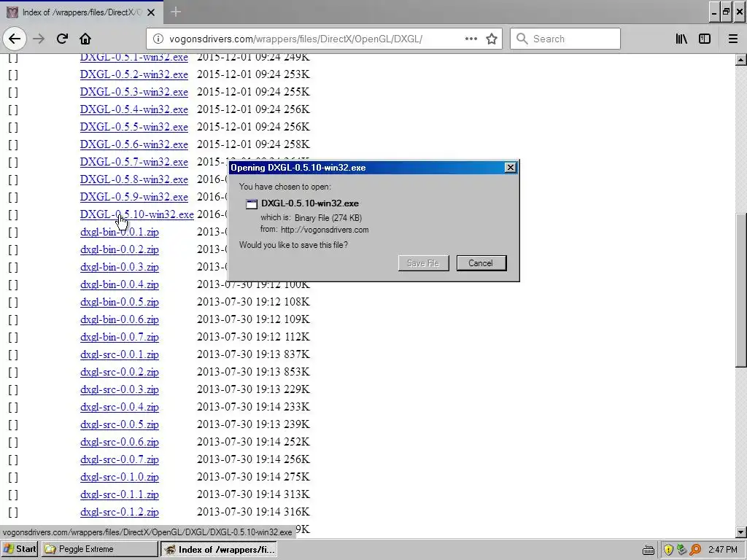Click the 2013-07-30 19:13 837K entry
Screen dimensions: 747x560
click(253, 354)
